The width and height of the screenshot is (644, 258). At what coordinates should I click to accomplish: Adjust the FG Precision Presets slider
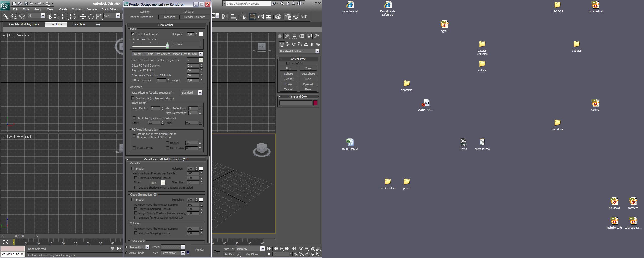point(167,46)
